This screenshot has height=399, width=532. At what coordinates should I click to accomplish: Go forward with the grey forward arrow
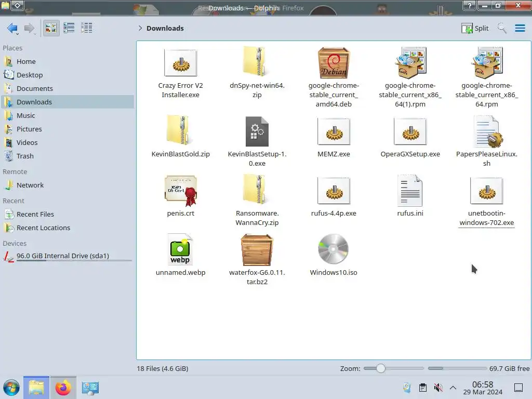pyautogui.click(x=29, y=28)
